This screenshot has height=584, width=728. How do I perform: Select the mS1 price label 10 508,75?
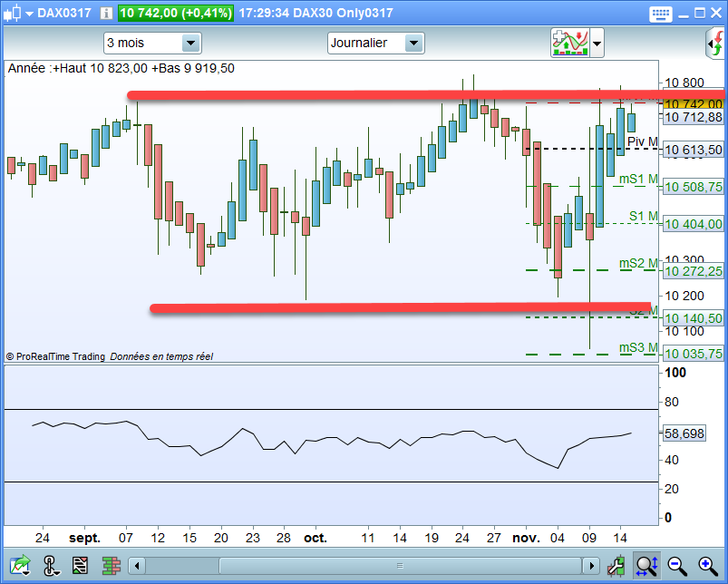pyautogui.click(x=694, y=187)
